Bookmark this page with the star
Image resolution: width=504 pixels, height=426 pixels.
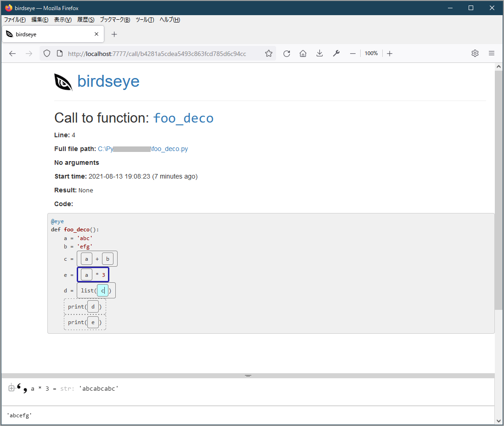269,54
